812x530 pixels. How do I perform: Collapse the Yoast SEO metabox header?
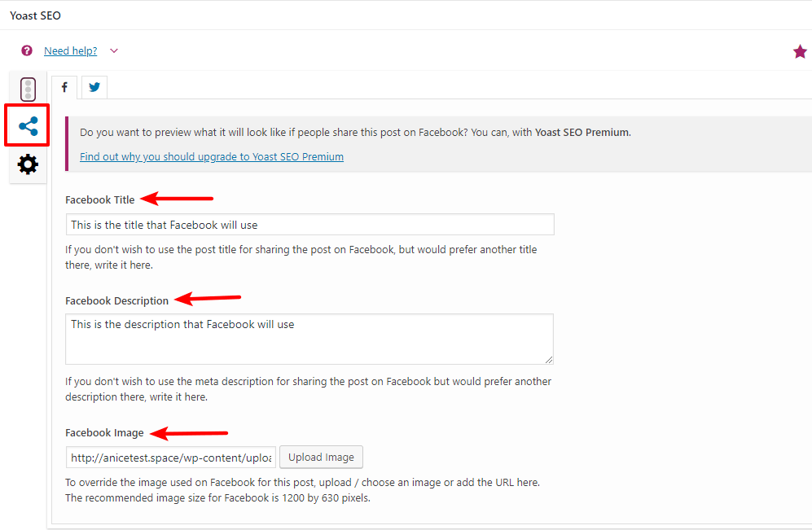pos(406,15)
